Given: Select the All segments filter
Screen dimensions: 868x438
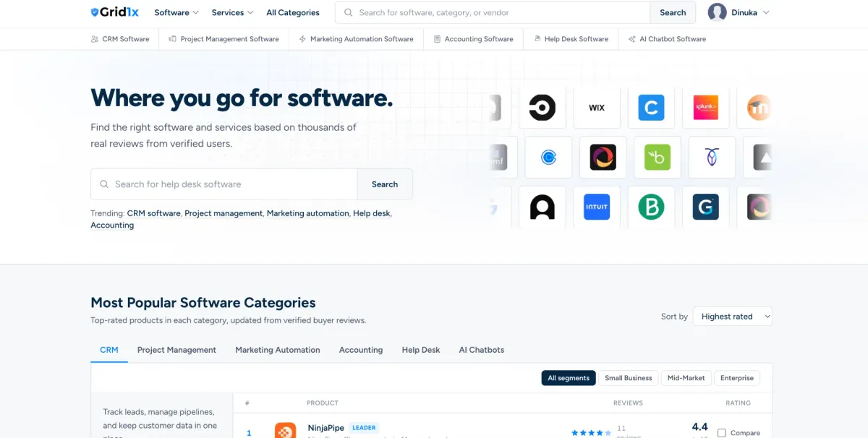Looking at the screenshot, I should [569, 378].
